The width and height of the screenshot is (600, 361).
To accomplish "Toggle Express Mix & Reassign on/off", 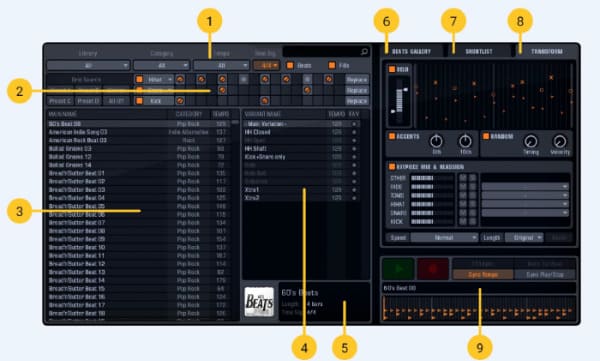I will coord(392,167).
